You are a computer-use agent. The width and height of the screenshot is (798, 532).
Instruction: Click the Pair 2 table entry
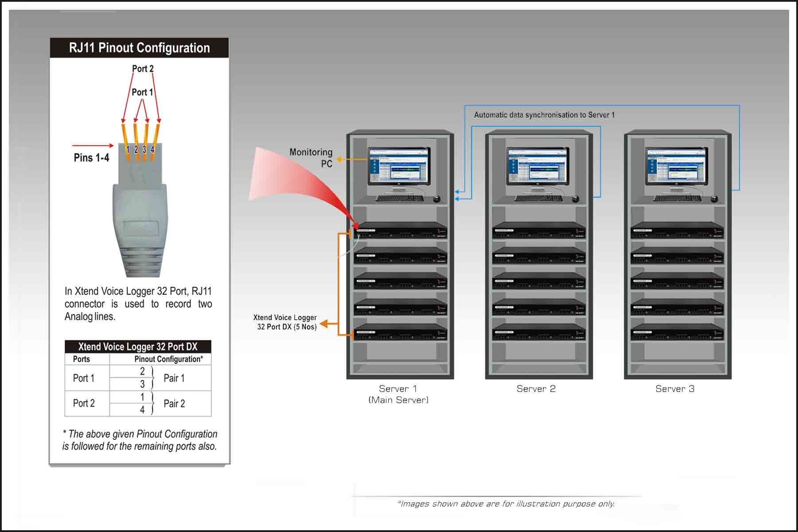click(x=174, y=403)
